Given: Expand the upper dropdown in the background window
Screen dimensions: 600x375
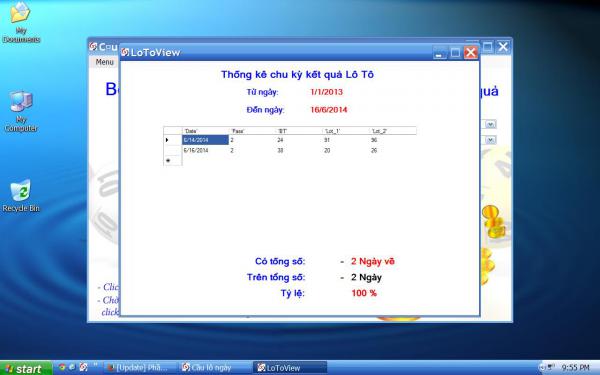Looking at the screenshot, I should (x=491, y=124).
